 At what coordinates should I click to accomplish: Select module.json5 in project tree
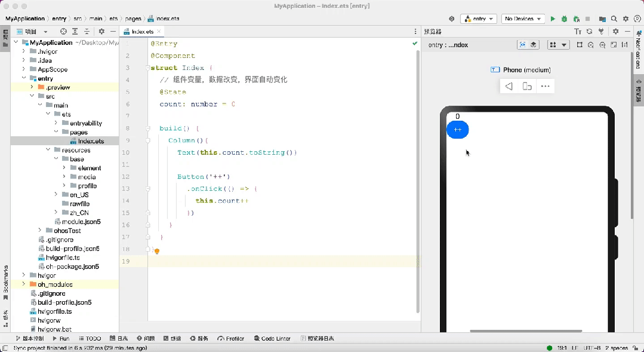click(x=81, y=222)
